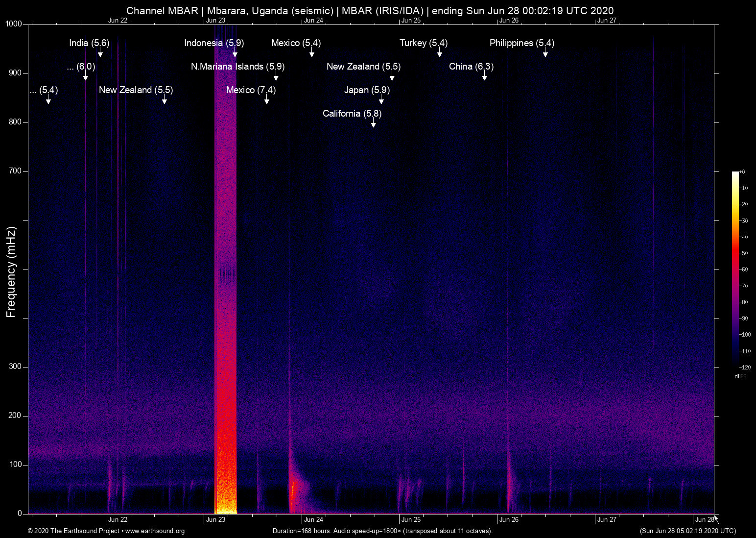Click the bright Jun 23 earthquake band
The height and width of the screenshot is (538, 756).
[226, 294]
